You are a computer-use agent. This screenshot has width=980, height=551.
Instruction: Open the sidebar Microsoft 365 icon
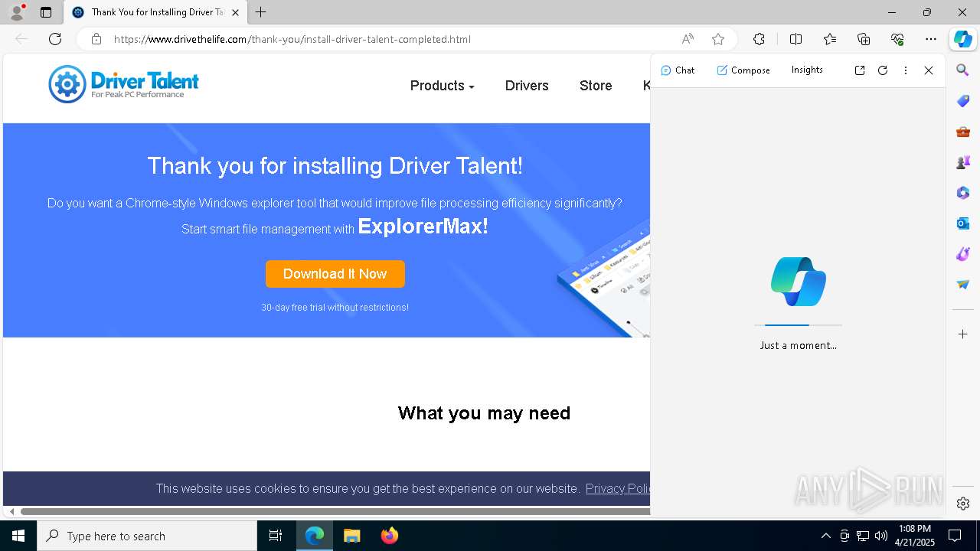(963, 193)
